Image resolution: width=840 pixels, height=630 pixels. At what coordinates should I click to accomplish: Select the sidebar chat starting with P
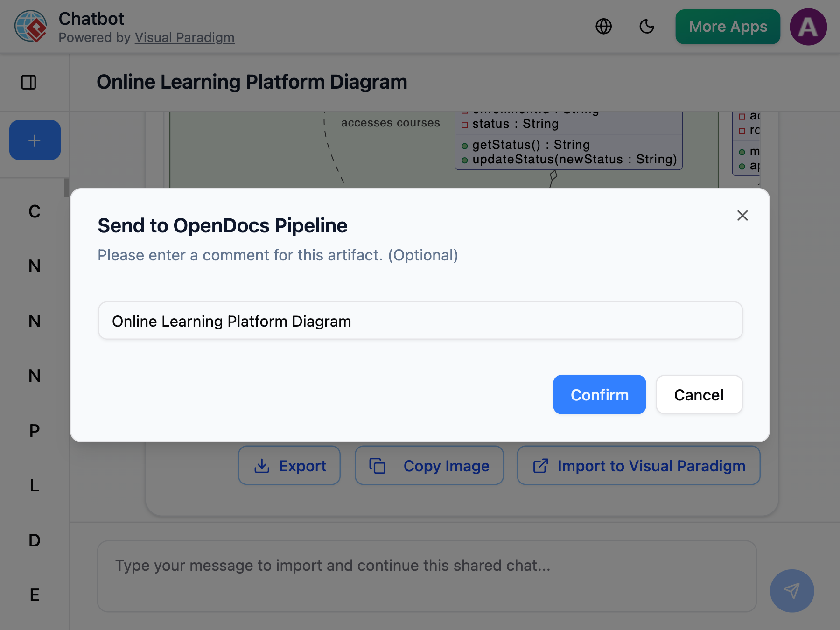click(33, 430)
